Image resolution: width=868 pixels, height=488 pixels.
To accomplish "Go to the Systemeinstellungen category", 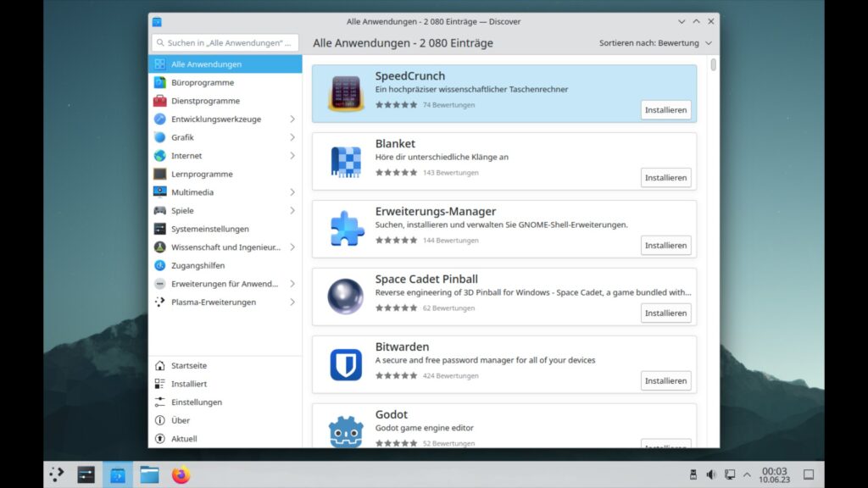I will click(x=225, y=229).
